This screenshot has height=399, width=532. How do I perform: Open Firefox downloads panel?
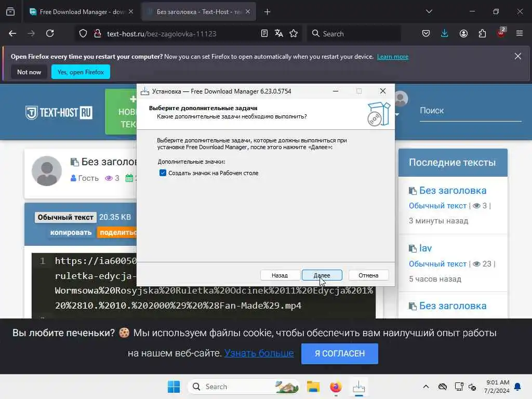click(445, 34)
